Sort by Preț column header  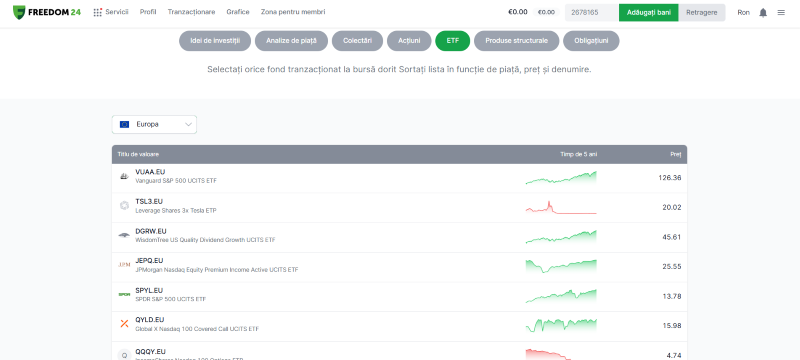pos(676,154)
